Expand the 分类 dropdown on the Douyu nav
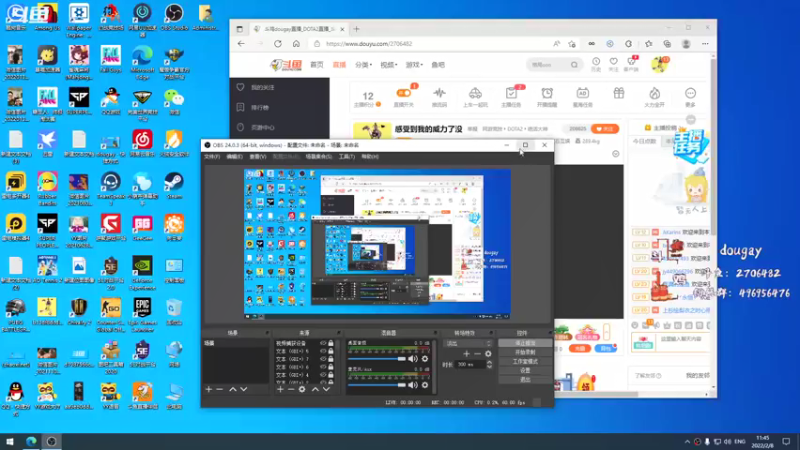Viewport: 800px width, 450px height. coord(364,65)
